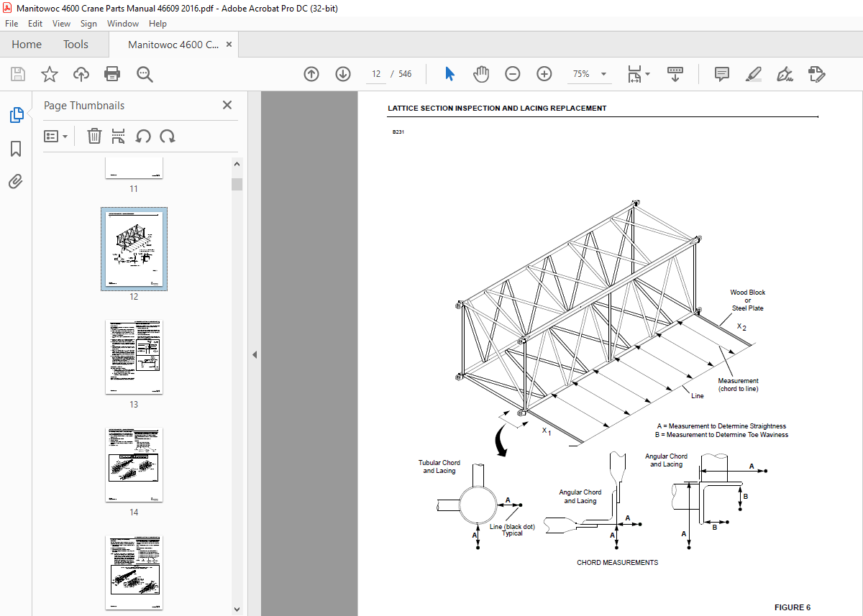Go to previous page with up arrow
Image resolution: width=863 pixels, height=616 pixels.
click(x=311, y=74)
